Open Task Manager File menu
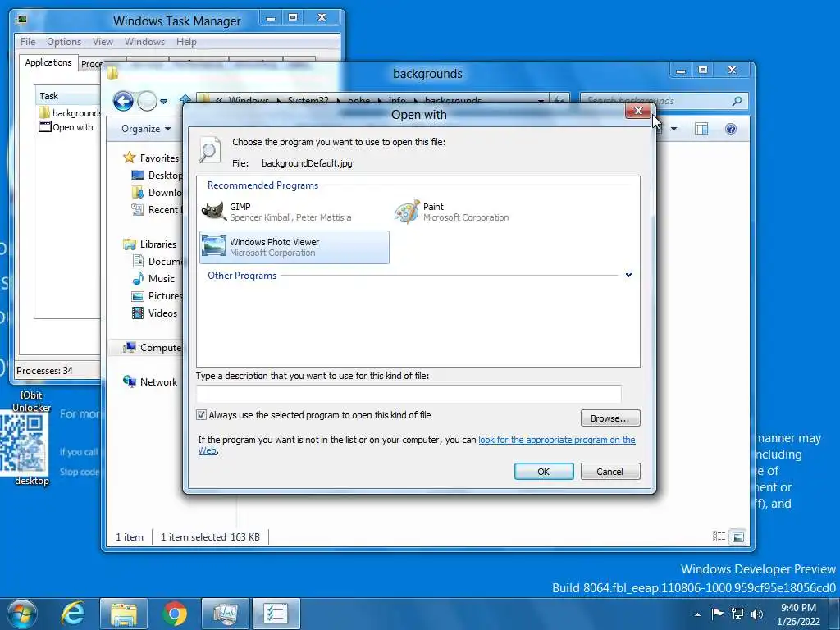840x630 pixels. point(28,42)
